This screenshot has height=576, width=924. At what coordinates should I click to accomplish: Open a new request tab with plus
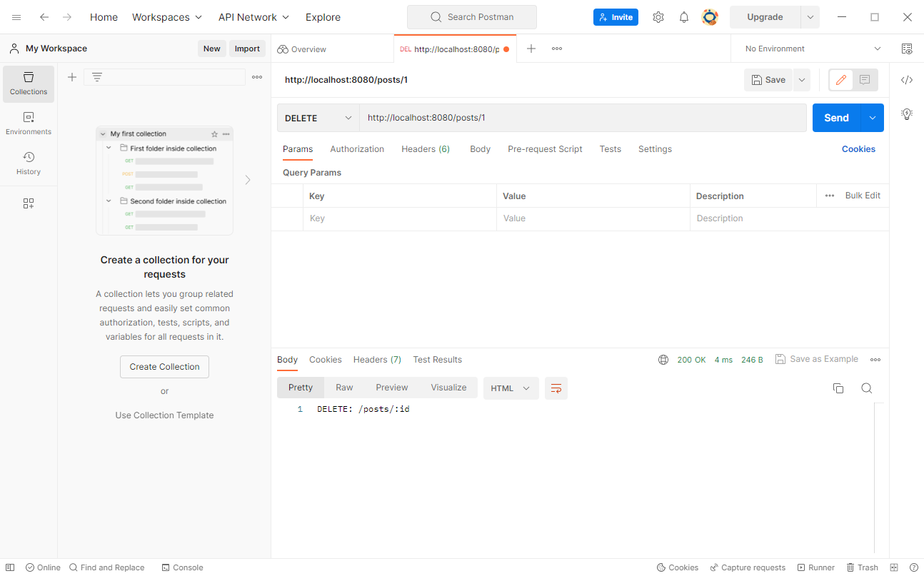click(x=531, y=49)
